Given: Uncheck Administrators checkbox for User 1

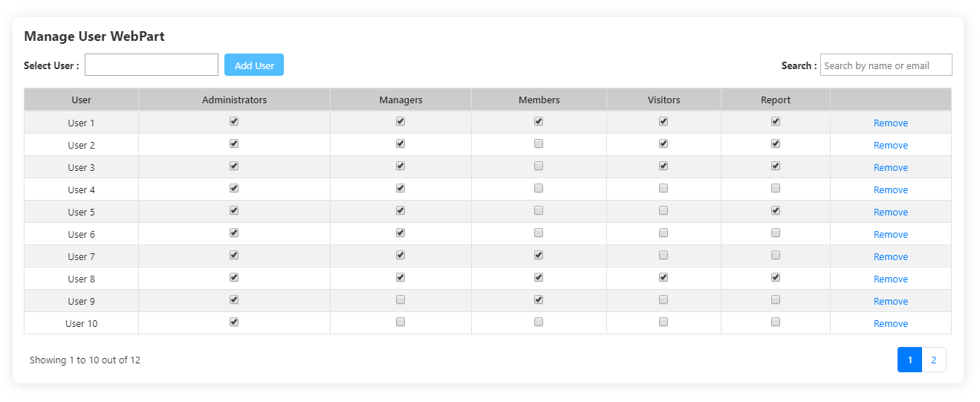Looking at the screenshot, I should (234, 121).
